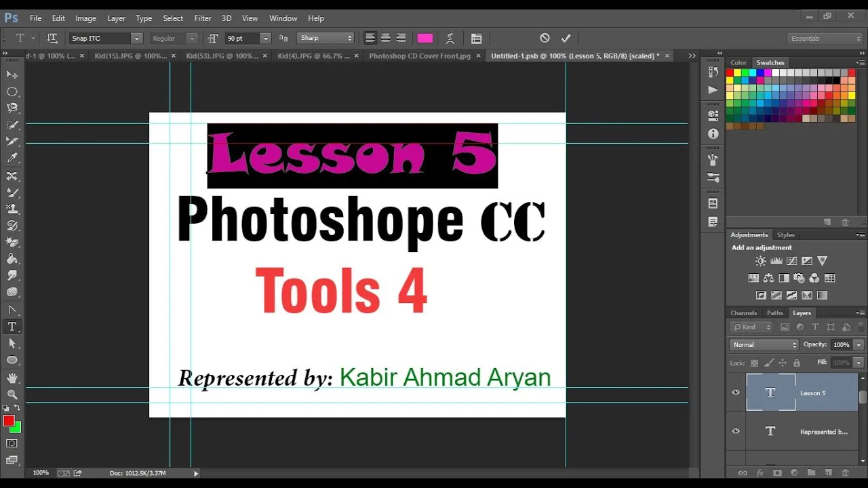
Task: Open the Opacity slider dropdown arrow
Action: (859, 345)
